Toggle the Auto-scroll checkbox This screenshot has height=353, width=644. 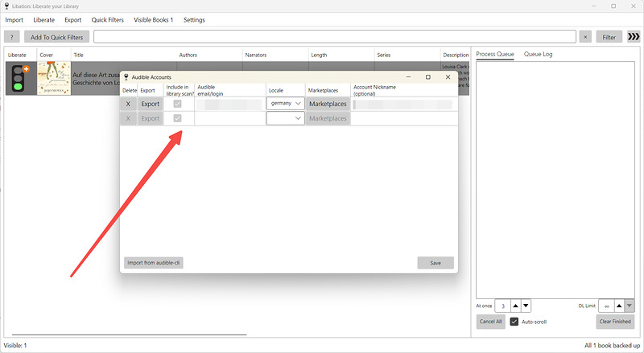pyautogui.click(x=514, y=322)
